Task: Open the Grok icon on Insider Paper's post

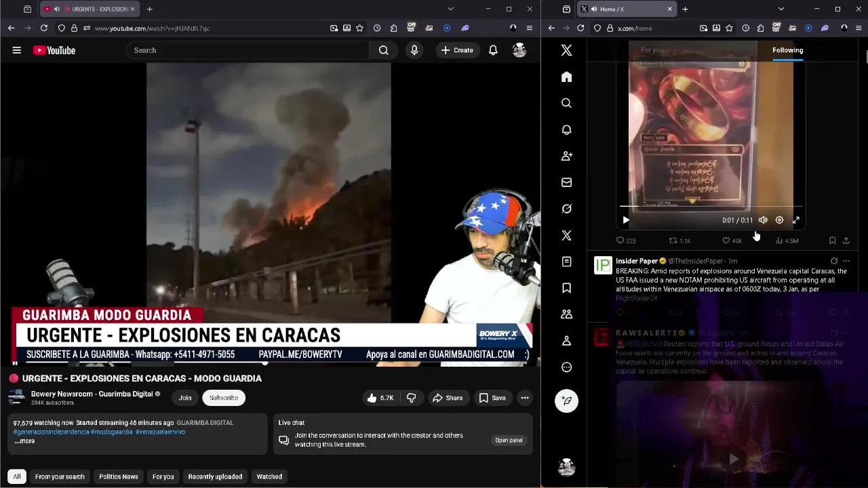Action: point(834,261)
